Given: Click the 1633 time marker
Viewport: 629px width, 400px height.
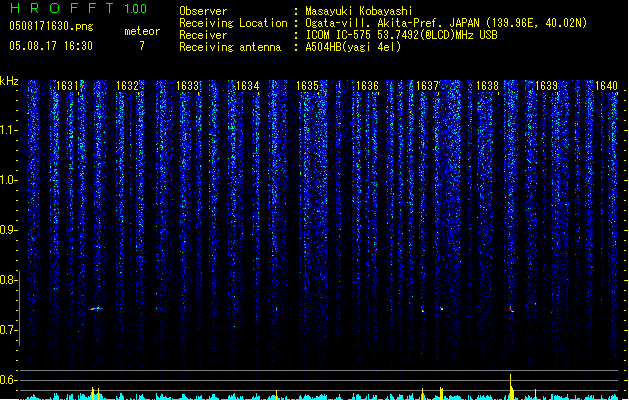Looking at the screenshot, I should pos(187,86).
